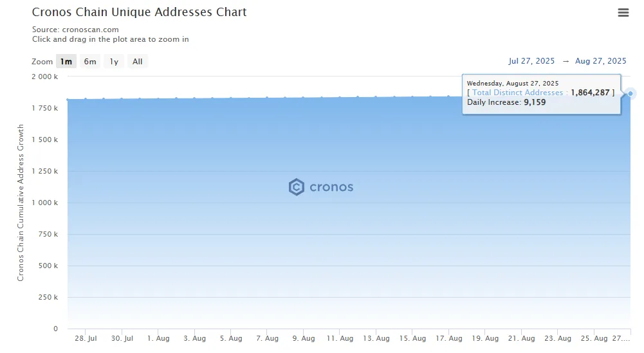Click the 'Wednesday, August 27, 2025' tooltip date
This screenshot has height=353, width=644.
[x=513, y=84]
